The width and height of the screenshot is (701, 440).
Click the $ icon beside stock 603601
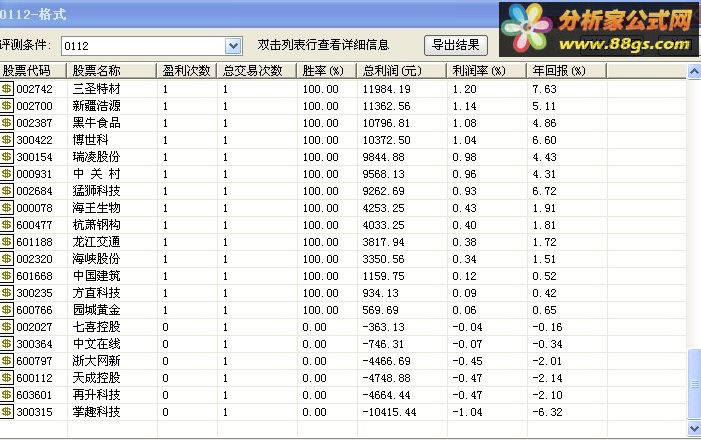(x=7, y=394)
